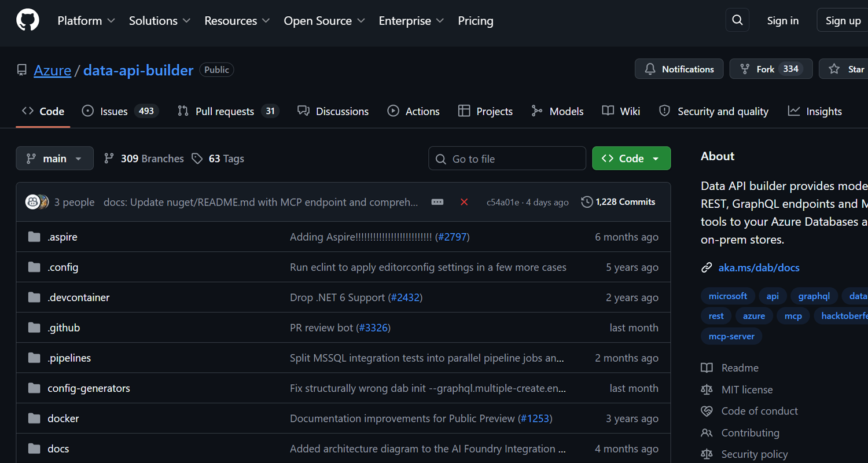Open the search magnifier in the header
The width and height of the screenshot is (868, 463).
click(737, 20)
